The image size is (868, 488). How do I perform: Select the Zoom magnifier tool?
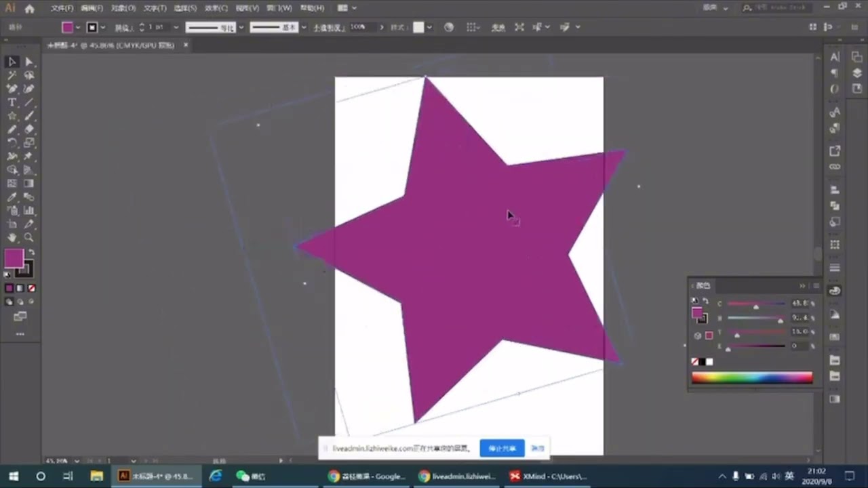coord(29,238)
